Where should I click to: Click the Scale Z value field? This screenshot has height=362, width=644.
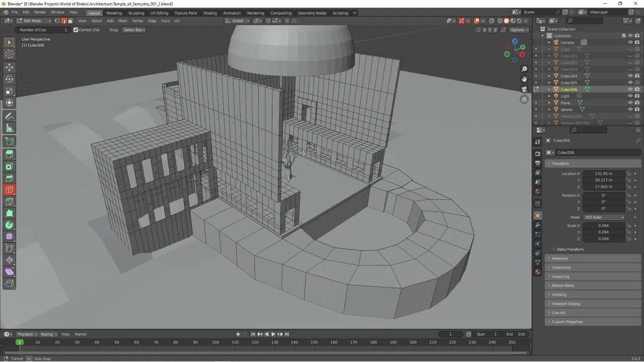click(x=604, y=239)
